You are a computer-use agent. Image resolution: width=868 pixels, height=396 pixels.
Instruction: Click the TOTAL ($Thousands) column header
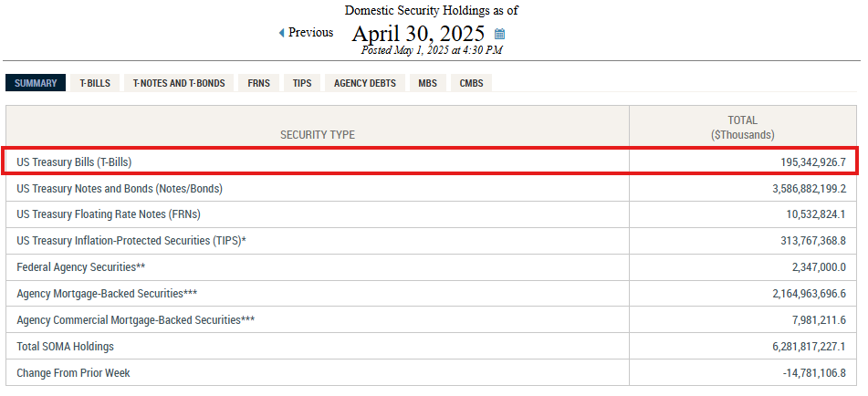click(742, 127)
